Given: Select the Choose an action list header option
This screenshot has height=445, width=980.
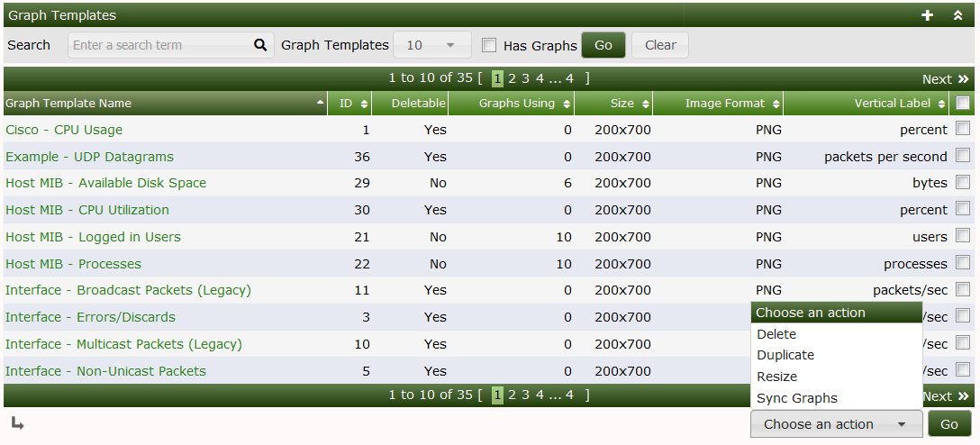Looking at the screenshot, I should click(x=836, y=313).
